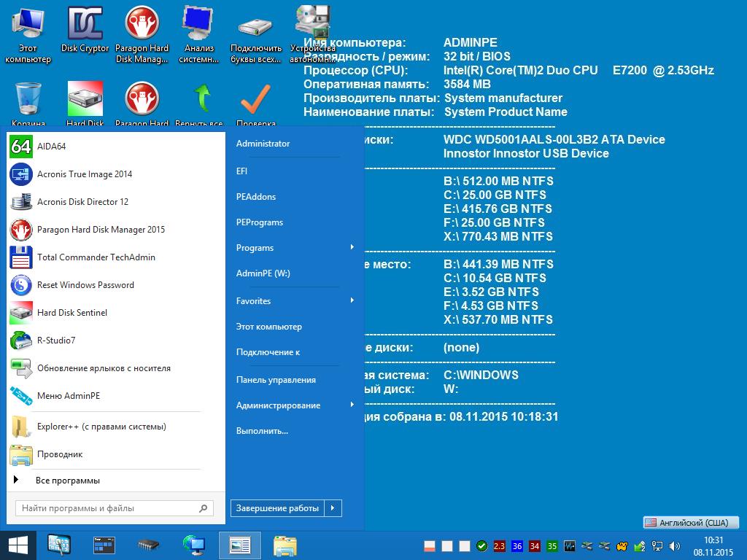The height and width of the screenshot is (560, 747).
Task: Open Проводник from the Start menu
Action: 116,454
